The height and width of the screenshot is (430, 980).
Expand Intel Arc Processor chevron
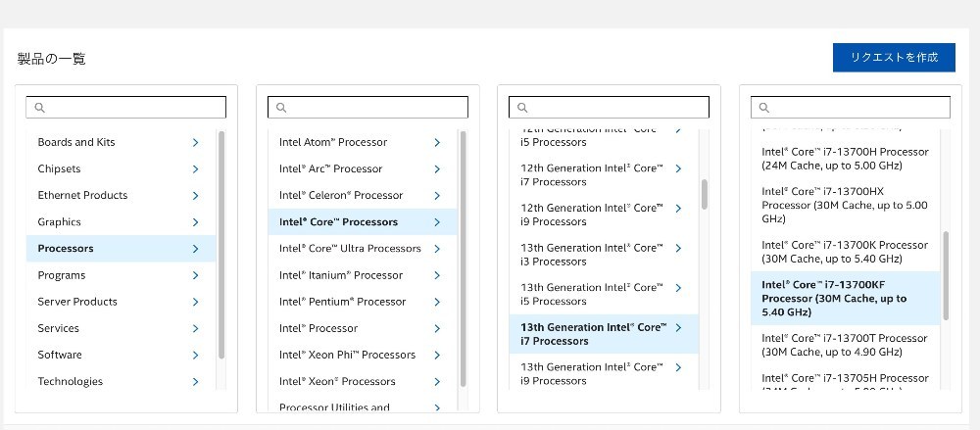437,168
